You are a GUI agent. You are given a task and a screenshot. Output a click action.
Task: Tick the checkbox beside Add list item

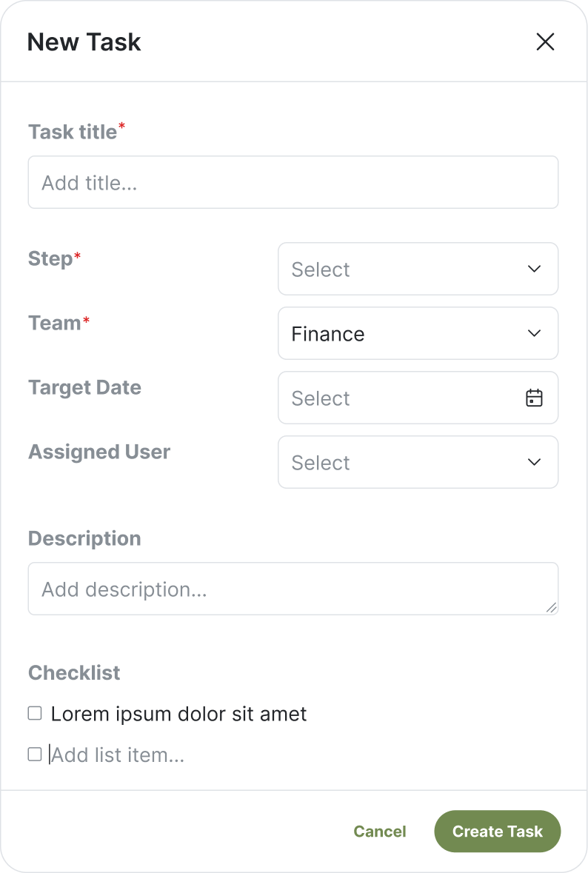point(35,755)
